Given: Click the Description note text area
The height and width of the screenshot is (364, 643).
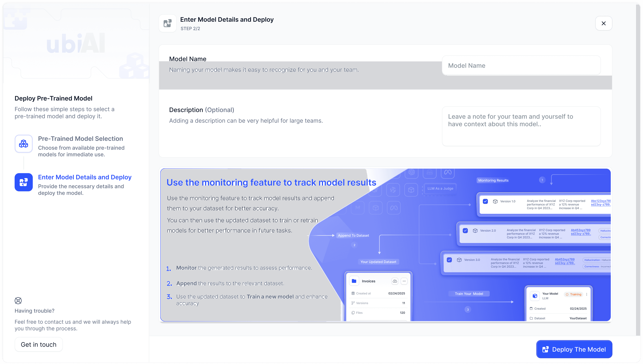Looking at the screenshot, I should tap(521, 126).
